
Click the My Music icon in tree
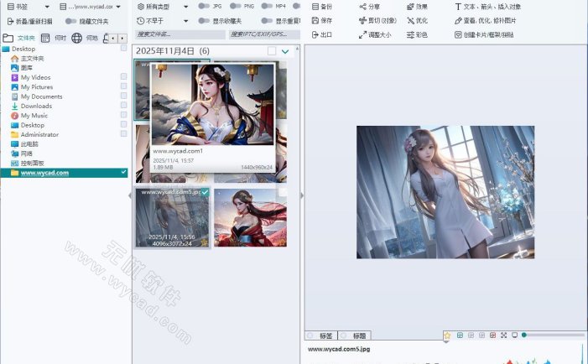tap(14, 116)
